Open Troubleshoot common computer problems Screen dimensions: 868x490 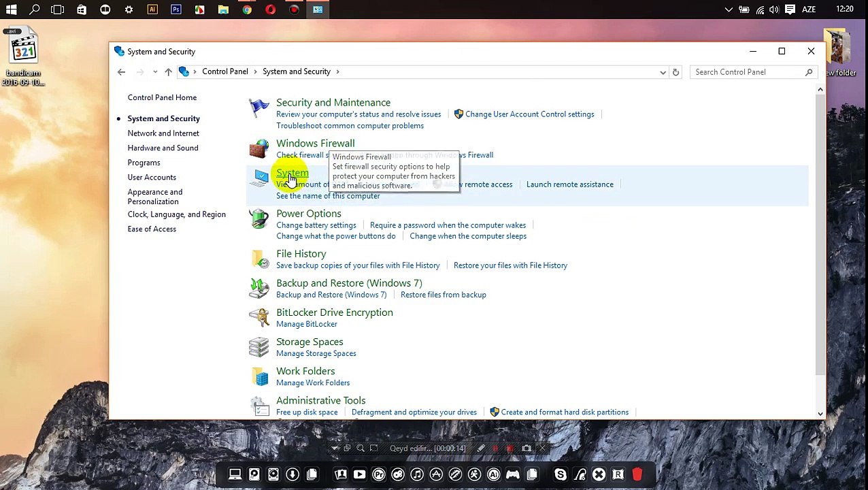coord(350,126)
